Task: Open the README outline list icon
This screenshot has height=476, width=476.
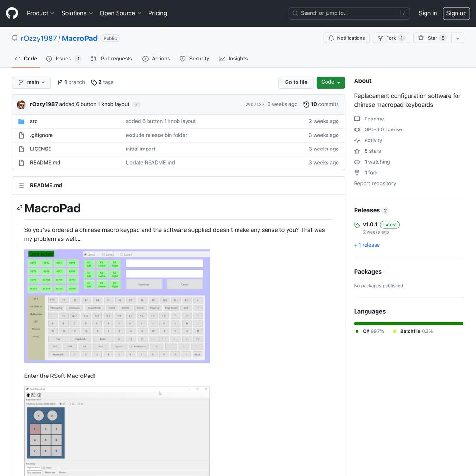Action: tap(21, 186)
